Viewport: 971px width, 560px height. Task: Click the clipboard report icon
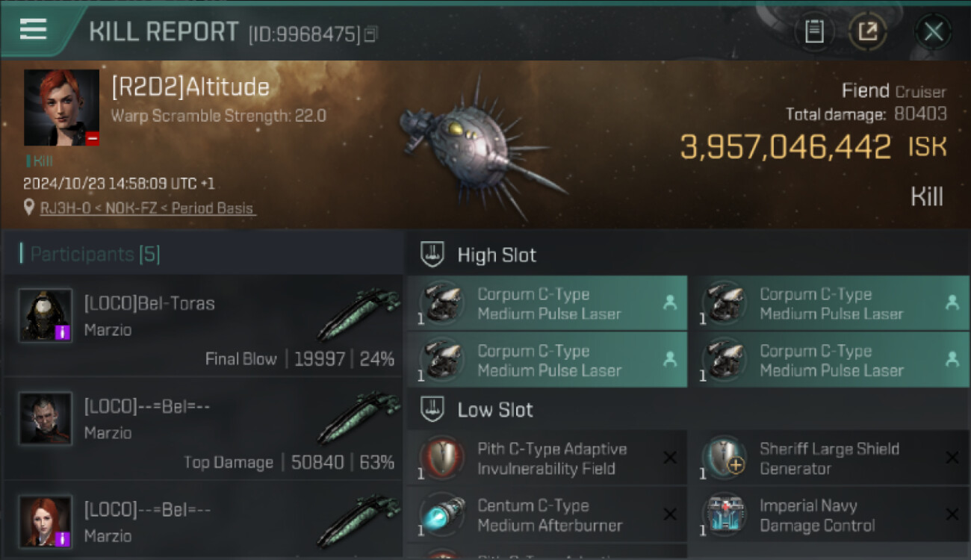coord(814,31)
